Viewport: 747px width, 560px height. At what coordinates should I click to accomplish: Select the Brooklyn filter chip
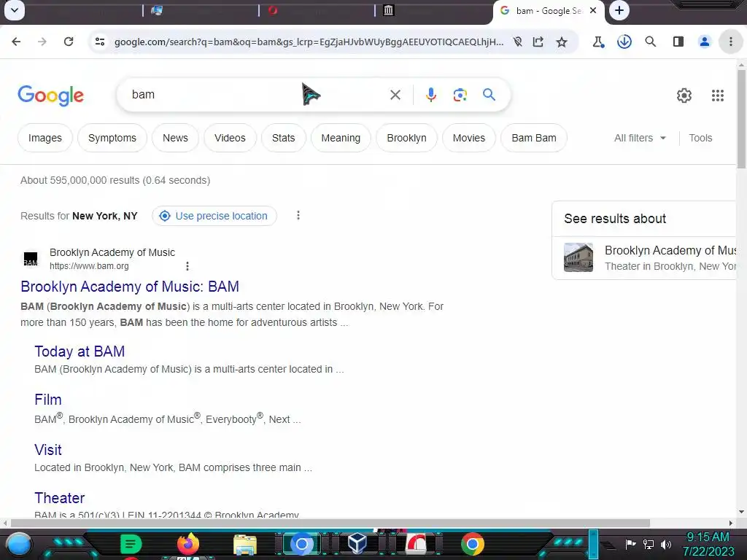(406, 138)
